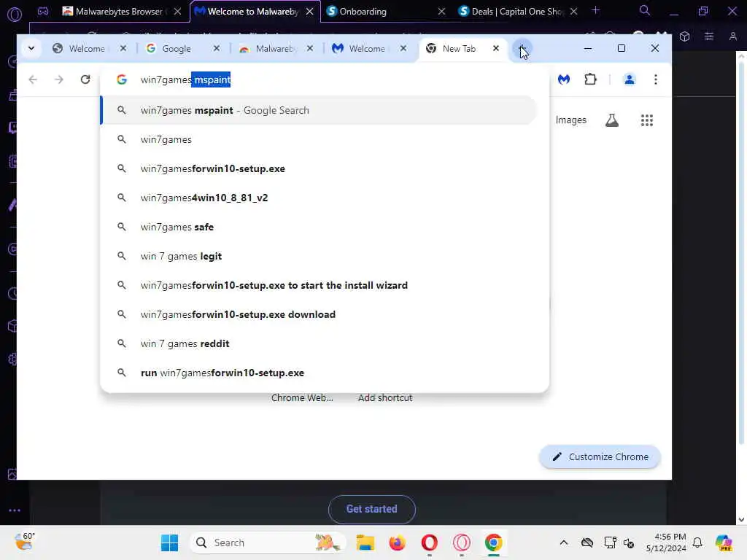Click Add shortcut on New Tab page

pos(385,397)
